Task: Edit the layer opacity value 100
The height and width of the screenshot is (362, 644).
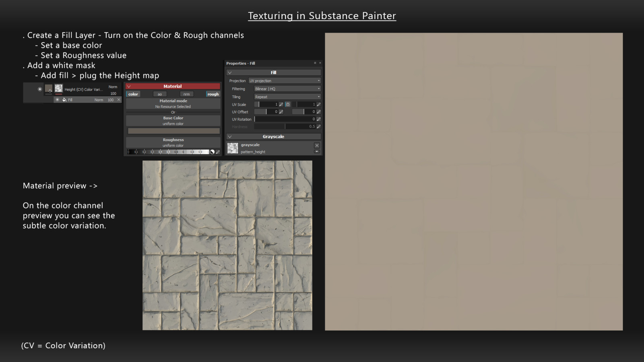Action: click(113, 93)
